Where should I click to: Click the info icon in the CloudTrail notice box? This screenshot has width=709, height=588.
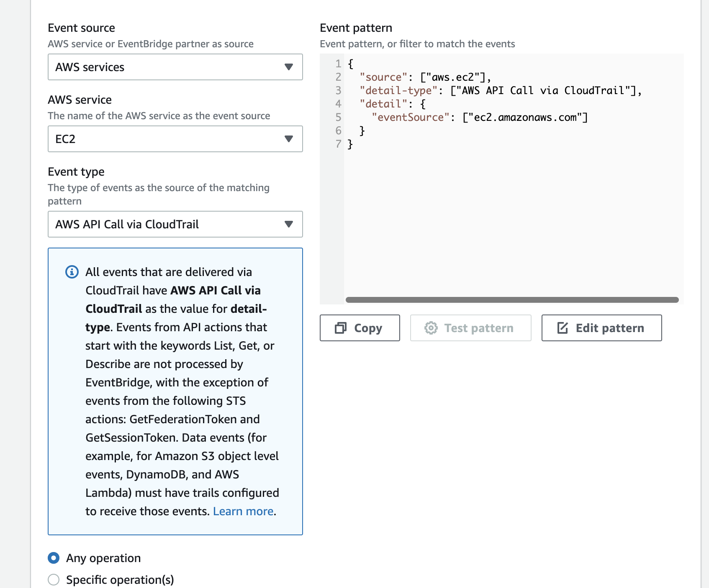pos(71,272)
